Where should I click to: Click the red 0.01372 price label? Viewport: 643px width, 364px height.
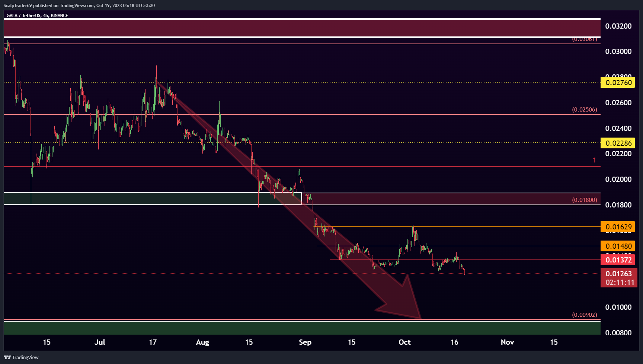[x=618, y=260]
